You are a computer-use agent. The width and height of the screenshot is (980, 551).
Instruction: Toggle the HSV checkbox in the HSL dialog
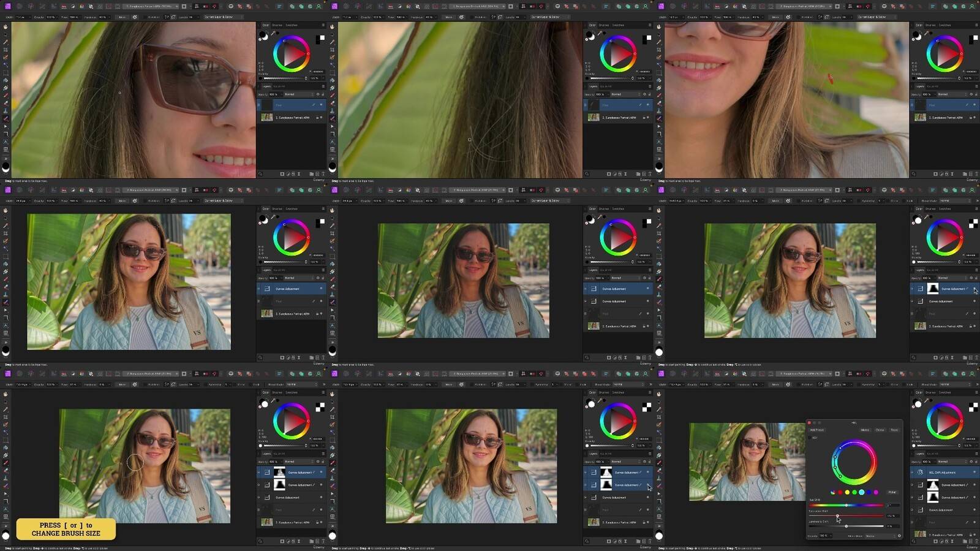tap(809, 438)
